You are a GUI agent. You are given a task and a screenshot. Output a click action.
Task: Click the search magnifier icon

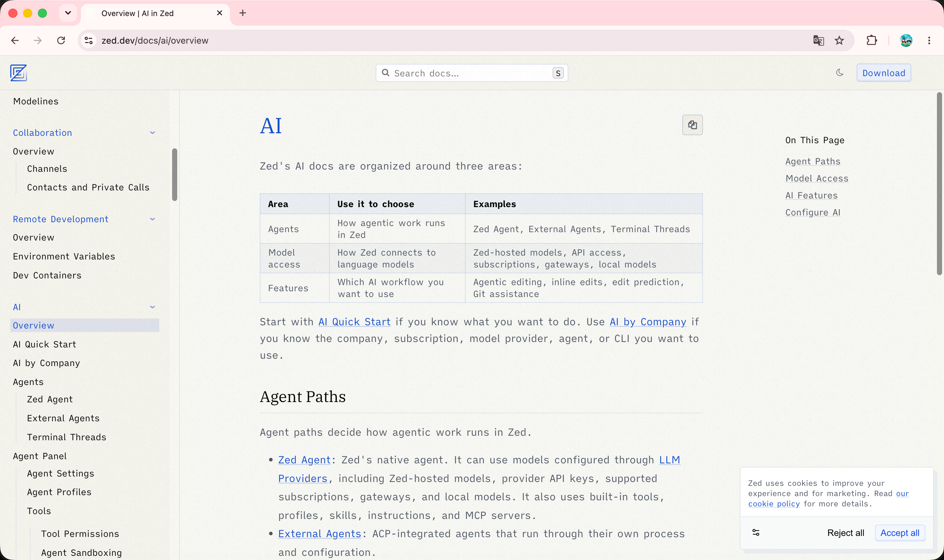385,73
